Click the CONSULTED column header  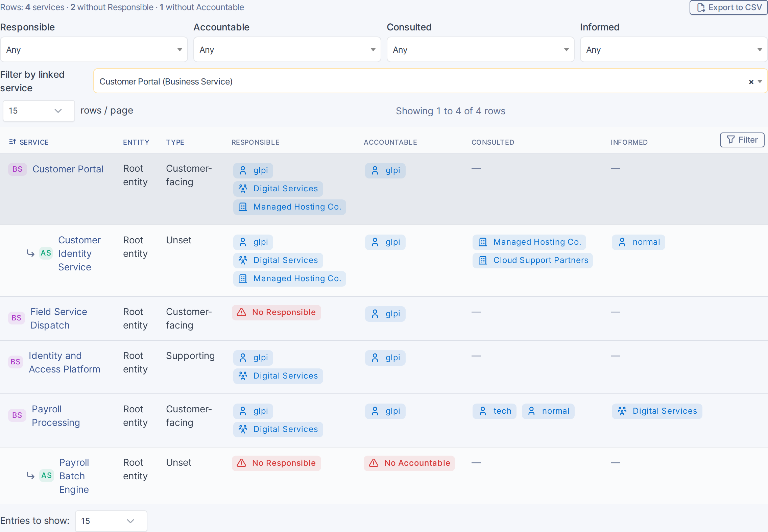[493, 142]
